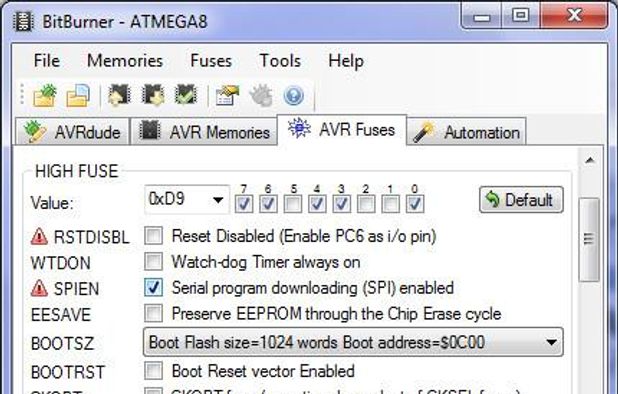Click the write chip toolbar icon

pyautogui.click(x=153, y=95)
